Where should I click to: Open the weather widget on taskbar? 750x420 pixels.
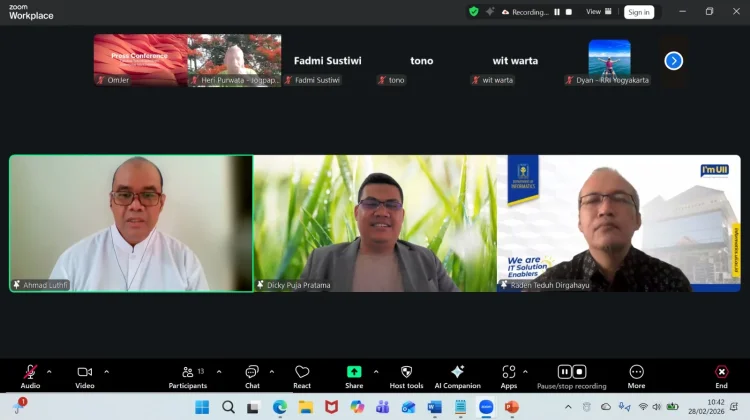[19, 406]
